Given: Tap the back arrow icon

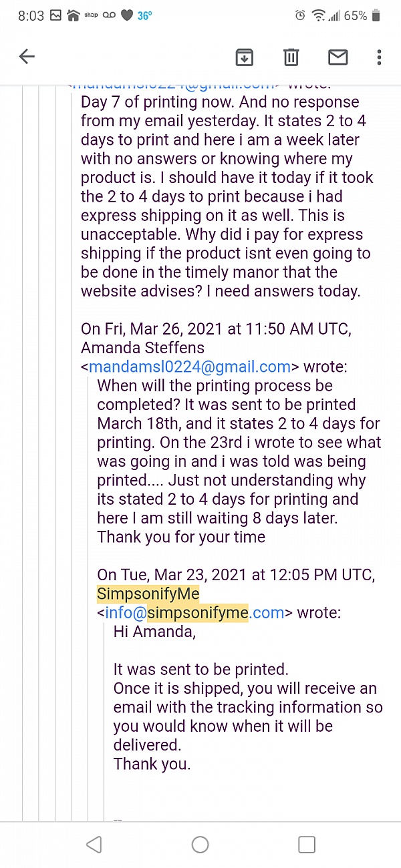Looking at the screenshot, I should [27, 57].
